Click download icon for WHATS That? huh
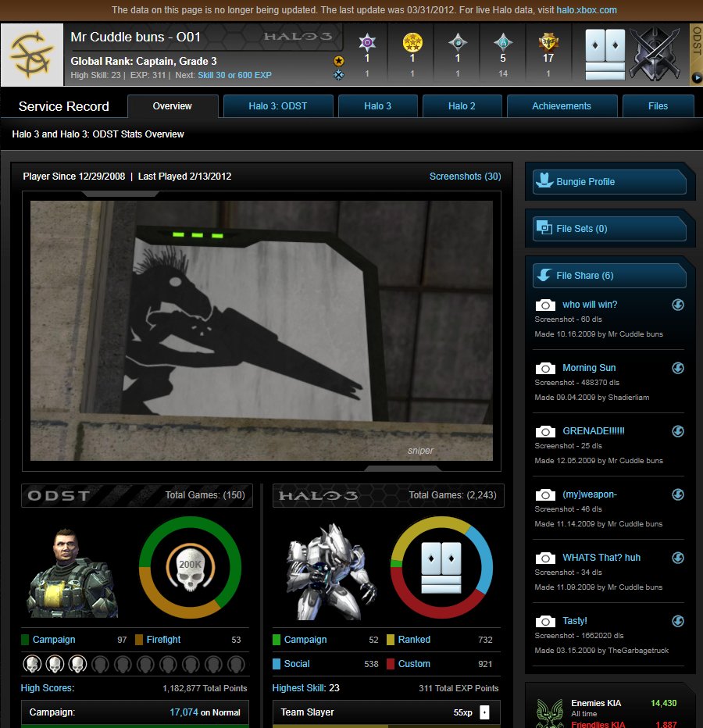Viewport: 703px width, 728px height. pos(678,558)
